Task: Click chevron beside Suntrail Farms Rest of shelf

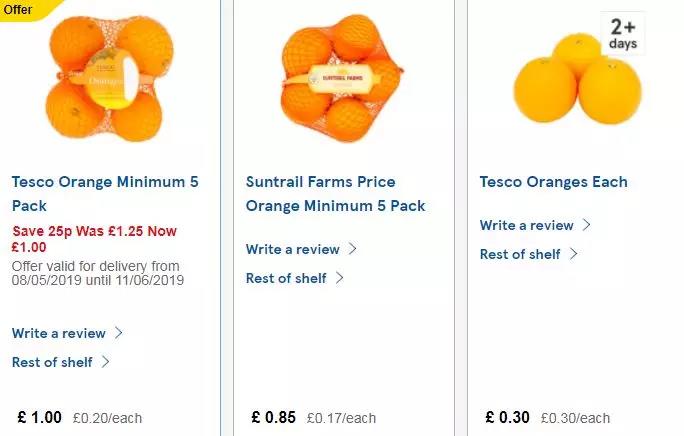Action: click(x=340, y=278)
